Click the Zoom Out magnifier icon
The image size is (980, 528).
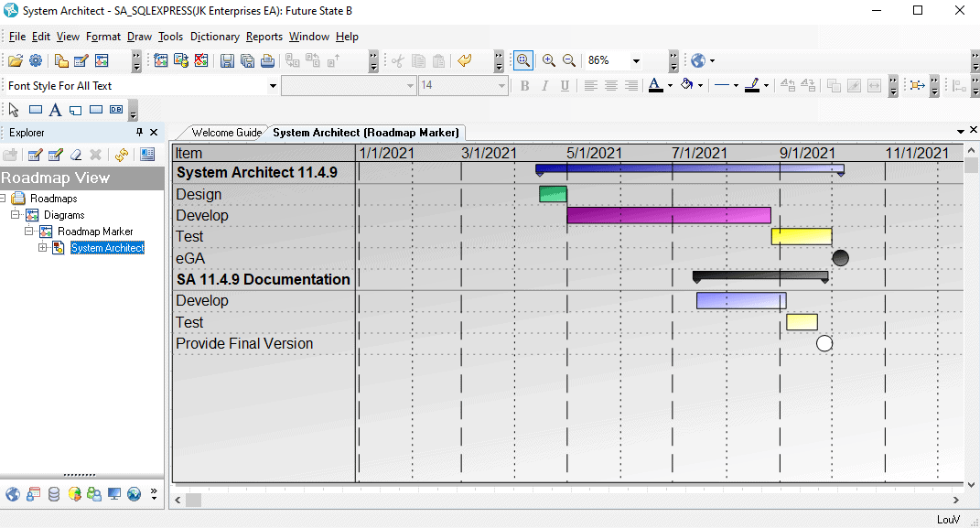569,60
